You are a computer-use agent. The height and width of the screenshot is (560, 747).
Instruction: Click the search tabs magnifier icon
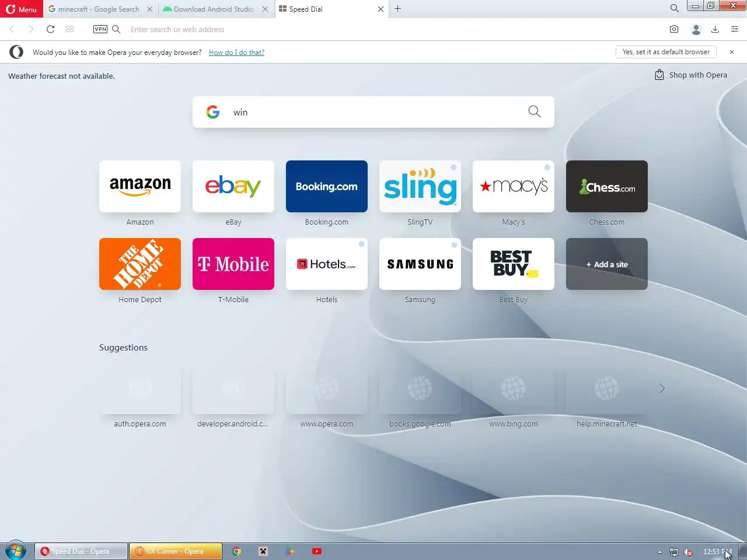[675, 8]
